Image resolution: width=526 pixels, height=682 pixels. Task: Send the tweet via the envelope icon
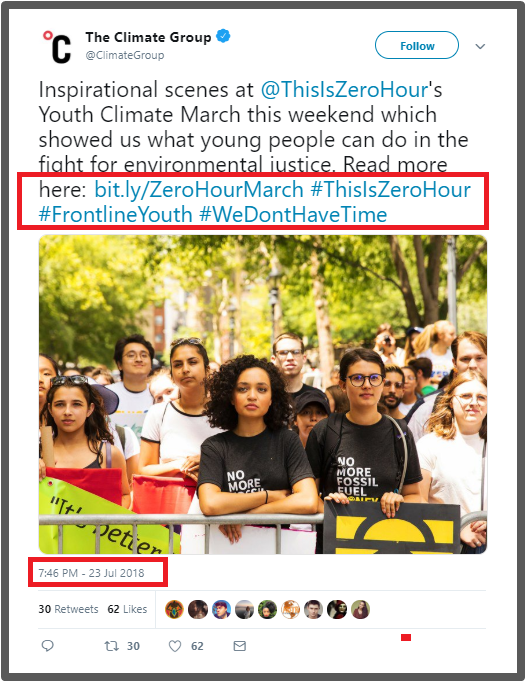(240, 646)
